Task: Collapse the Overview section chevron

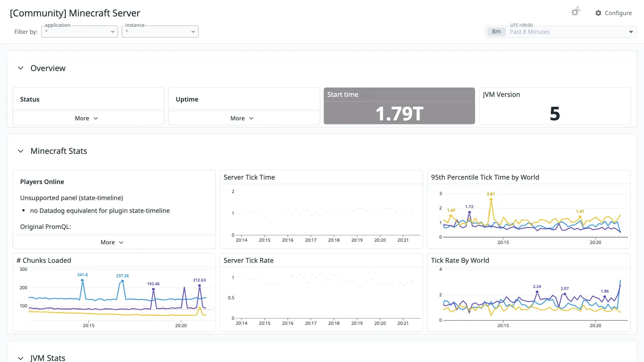Action: point(20,68)
